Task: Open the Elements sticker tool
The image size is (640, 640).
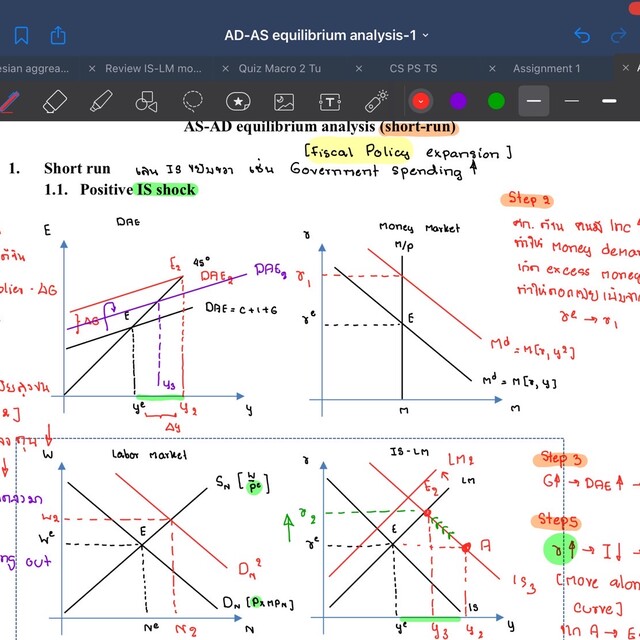Action: point(238,101)
